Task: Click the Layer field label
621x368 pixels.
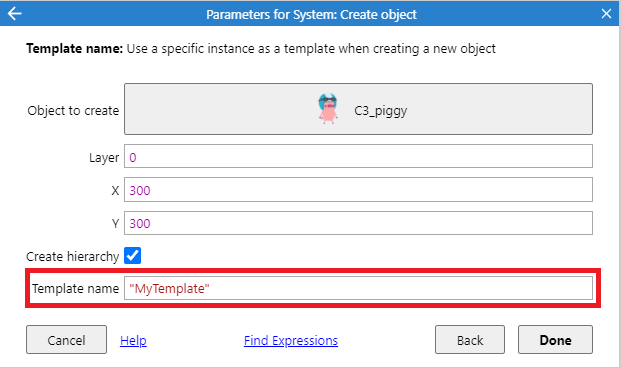Action: [104, 158]
